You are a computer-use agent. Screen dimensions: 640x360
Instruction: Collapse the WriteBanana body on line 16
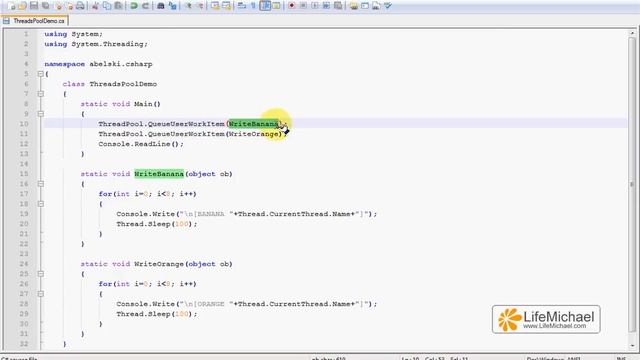click(40, 184)
